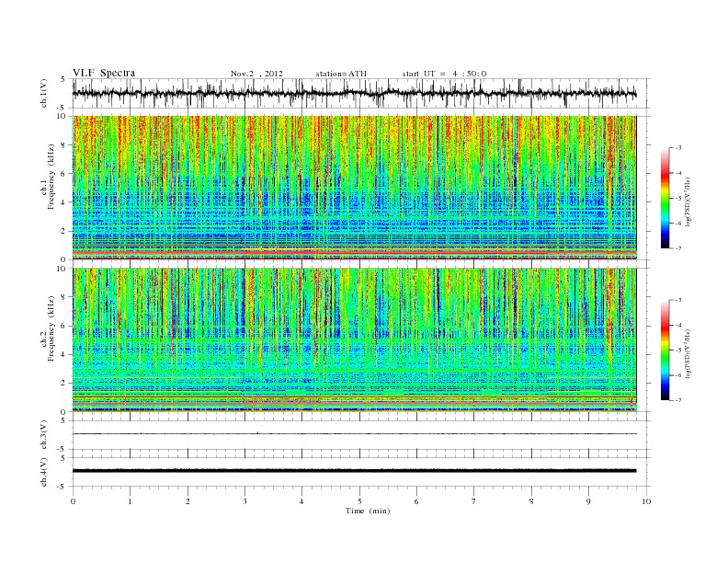Click the "10" time axis tick label
The width and height of the screenshot is (728, 563).
[646, 501]
